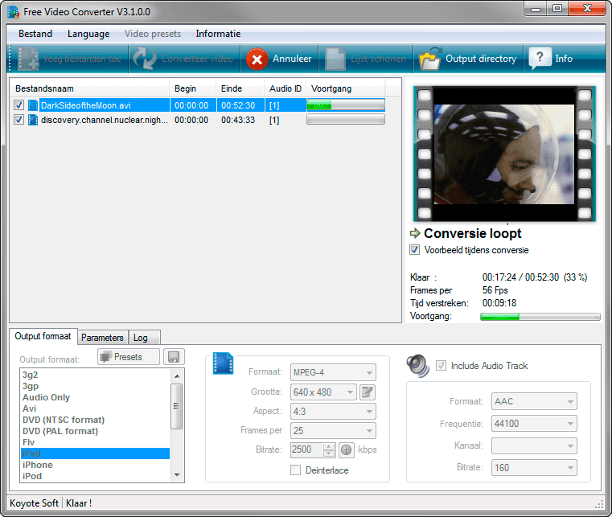Switch to the Log tab
The height and width of the screenshot is (517, 612).
pyautogui.click(x=144, y=338)
